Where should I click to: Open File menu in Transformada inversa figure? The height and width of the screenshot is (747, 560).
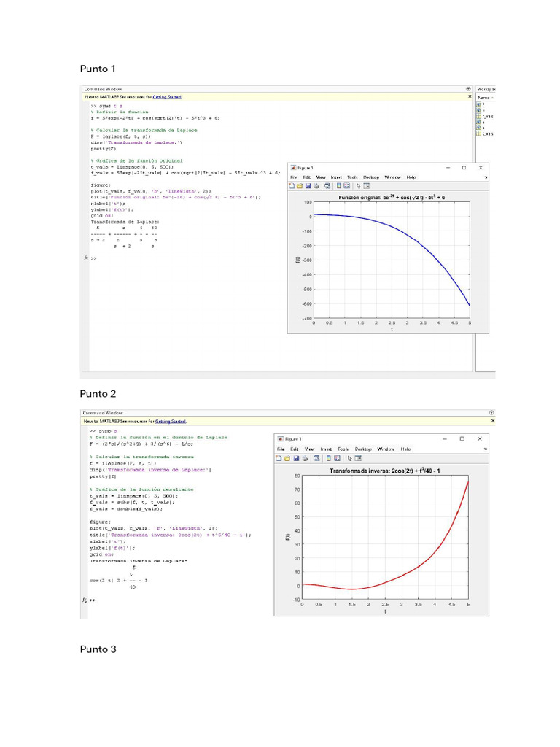pyautogui.click(x=281, y=449)
